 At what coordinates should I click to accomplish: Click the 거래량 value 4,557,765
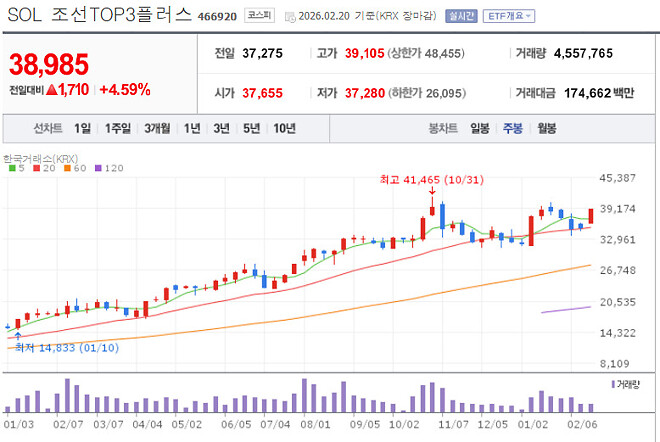coord(583,53)
